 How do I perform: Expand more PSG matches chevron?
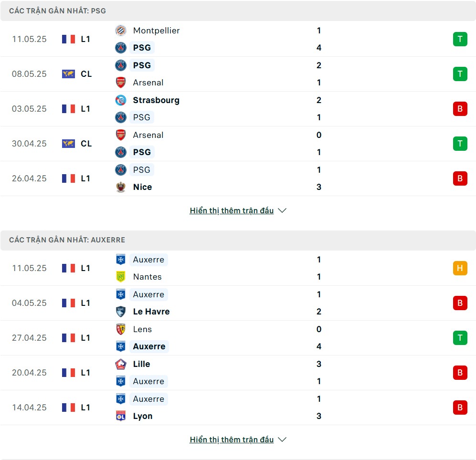pos(282,210)
